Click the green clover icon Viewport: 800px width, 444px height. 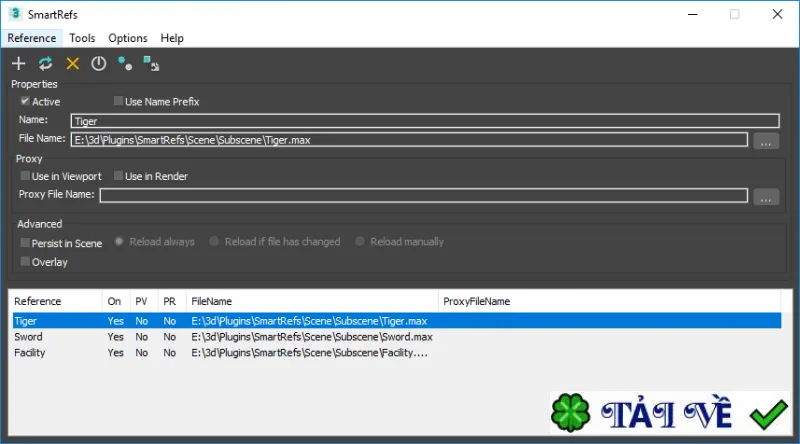(570, 413)
